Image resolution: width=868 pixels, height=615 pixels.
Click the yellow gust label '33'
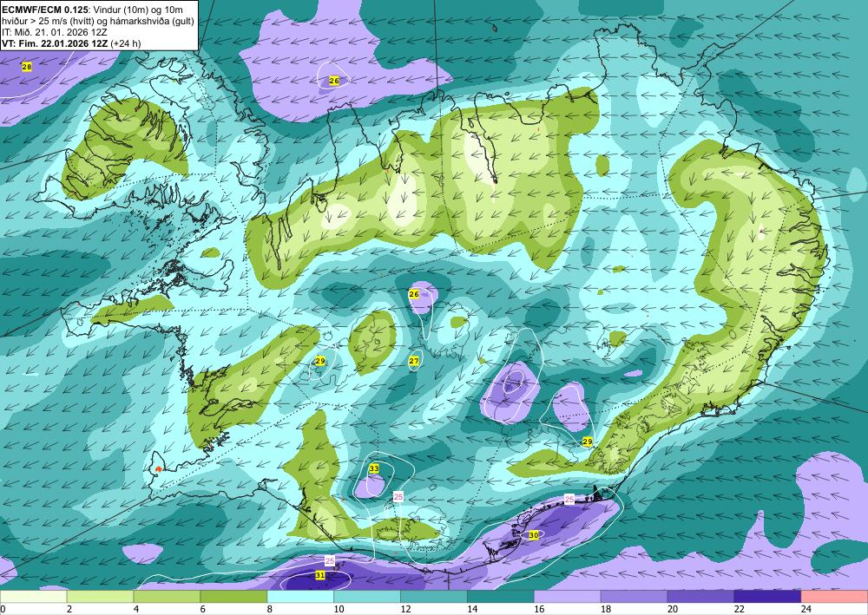[374, 468]
